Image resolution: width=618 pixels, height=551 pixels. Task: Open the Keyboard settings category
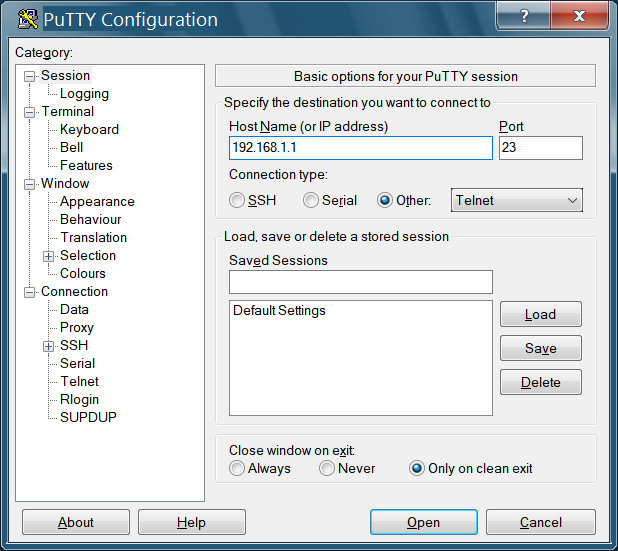[x=89, y=129]
